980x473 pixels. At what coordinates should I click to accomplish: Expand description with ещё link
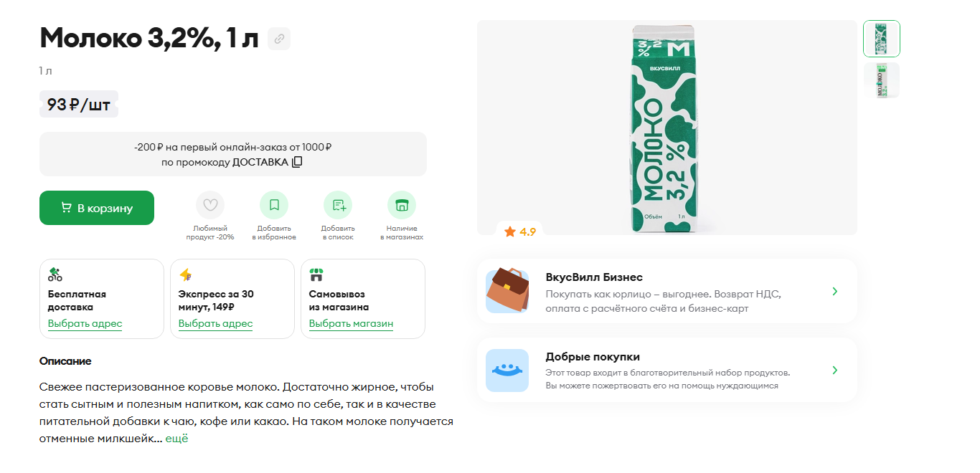point(176,439)
